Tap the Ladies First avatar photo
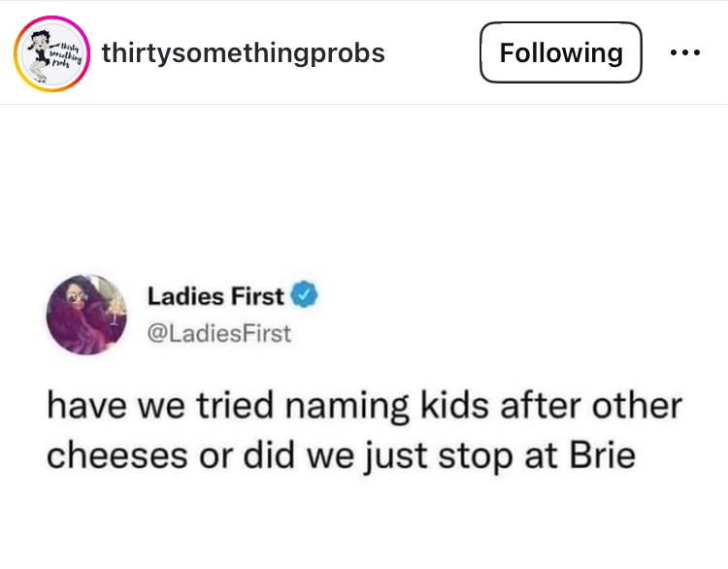The width and height of the screenshot is (728, 569). [x=86, y=315]
